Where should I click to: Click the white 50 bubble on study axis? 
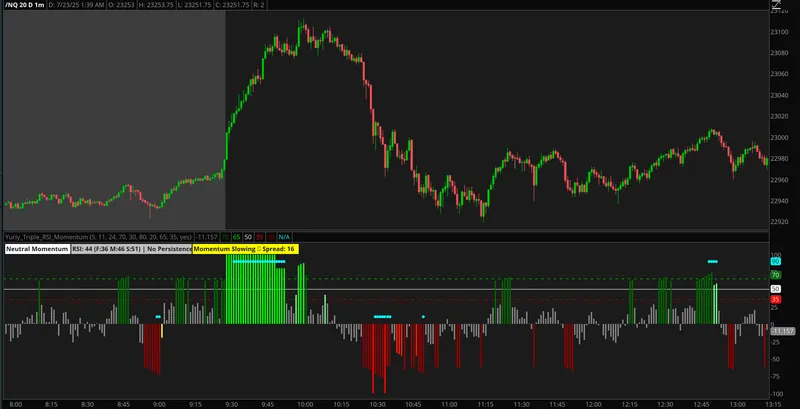click(776, 289)
